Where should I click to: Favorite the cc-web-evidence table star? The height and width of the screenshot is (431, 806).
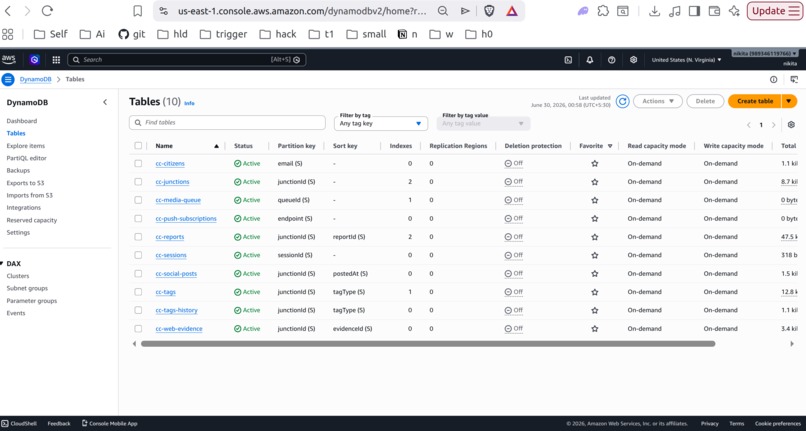[595, 329]
